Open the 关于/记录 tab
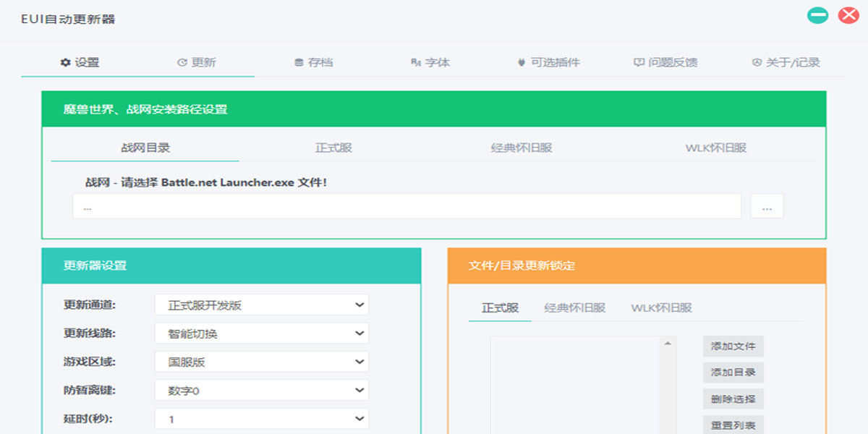Screen dimensions: 868x434 tap(786, 62)
